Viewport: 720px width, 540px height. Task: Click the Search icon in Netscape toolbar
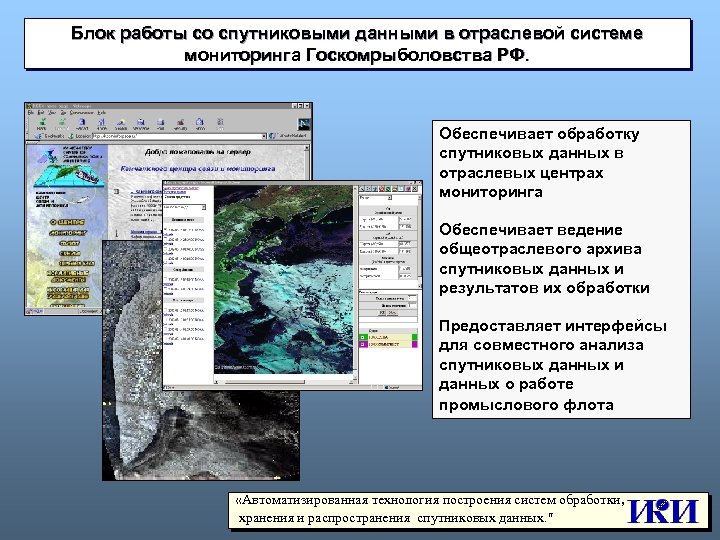tap(121, 122)
